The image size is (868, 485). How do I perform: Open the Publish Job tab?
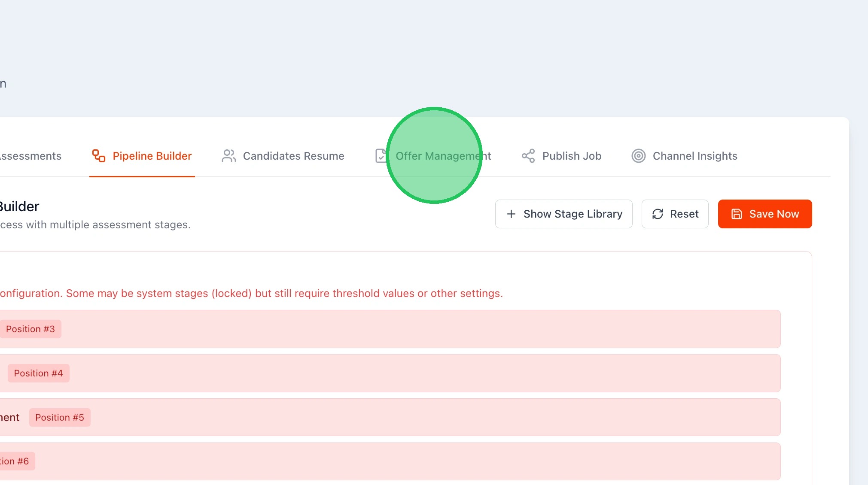[571, 156]
